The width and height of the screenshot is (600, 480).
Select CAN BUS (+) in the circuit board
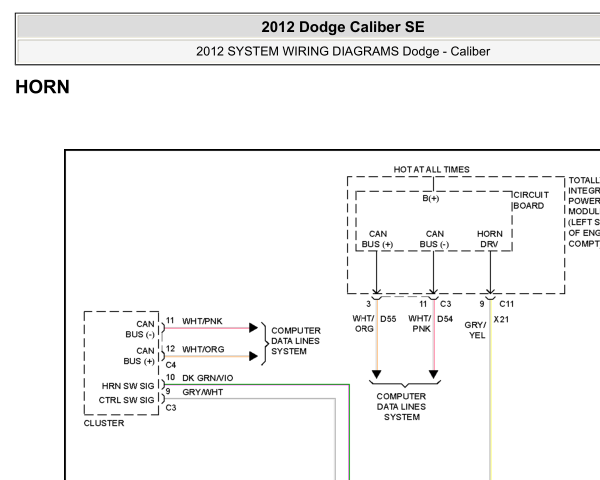pyautogui.click(x=377, y=239)
